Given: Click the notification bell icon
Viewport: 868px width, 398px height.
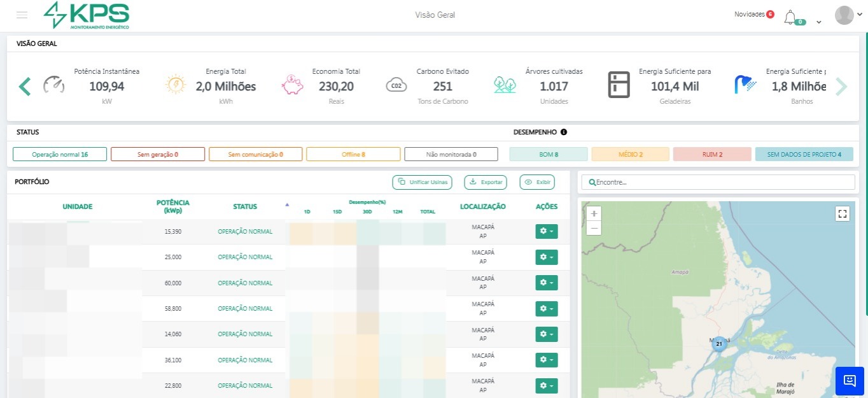Looking at the screenshot, I should 790,17.
